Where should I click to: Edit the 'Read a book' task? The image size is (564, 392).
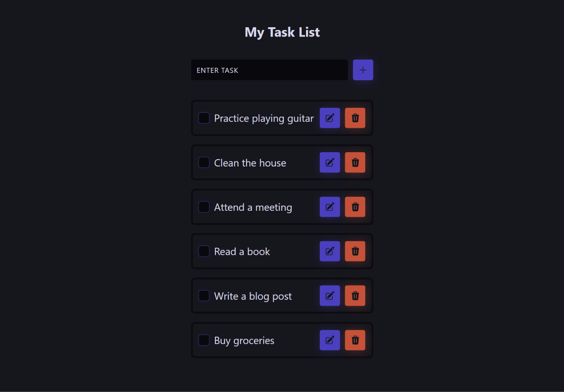pyautogui.click(x=330, y=251)
